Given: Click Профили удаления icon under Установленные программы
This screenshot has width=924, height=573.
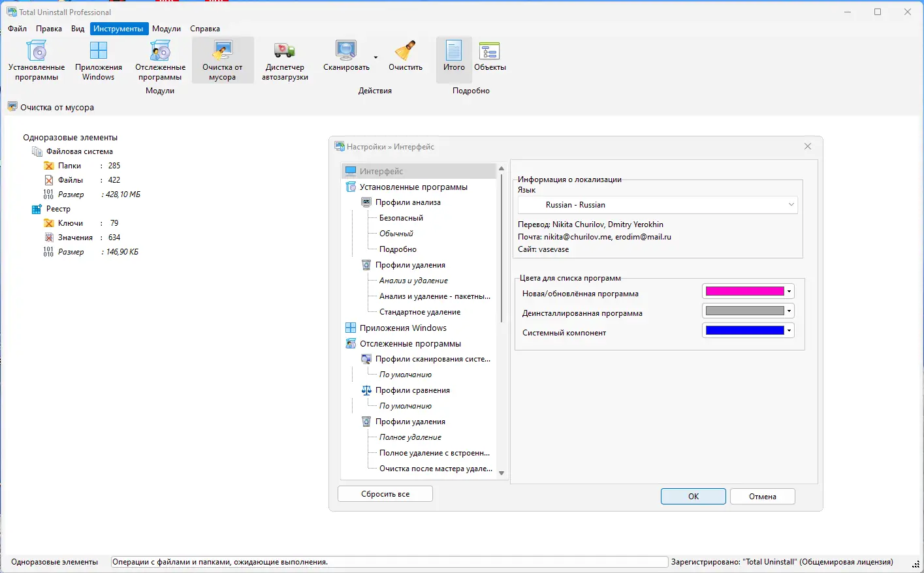Looking at the screenshot, I should [366, 265].
